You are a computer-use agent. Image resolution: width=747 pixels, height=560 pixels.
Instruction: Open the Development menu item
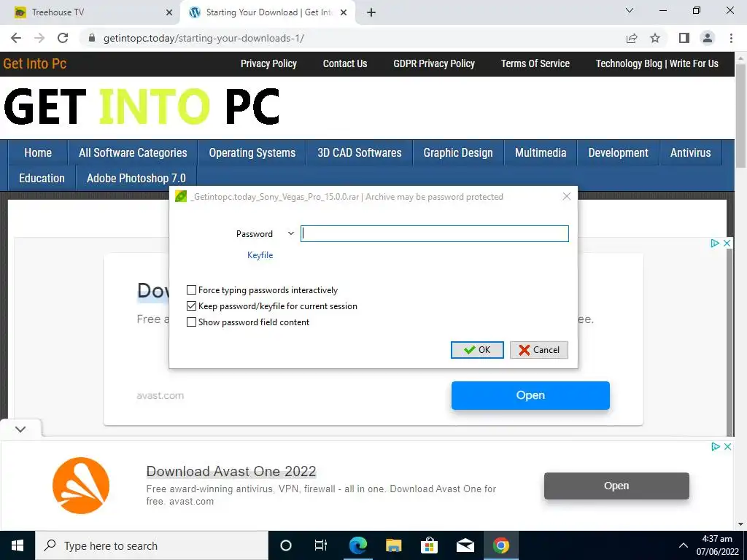click(619, 153)
